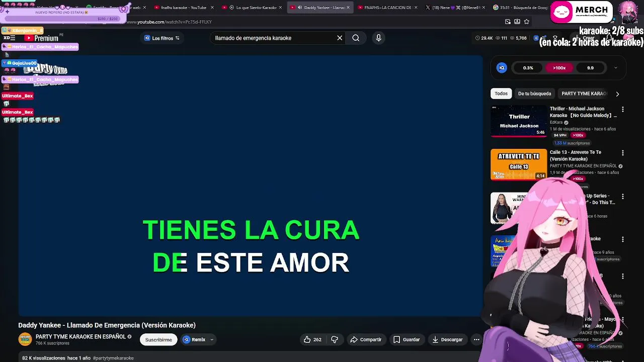
Task: Open the YouTube Premium home logo
Action: coord(41,38)
